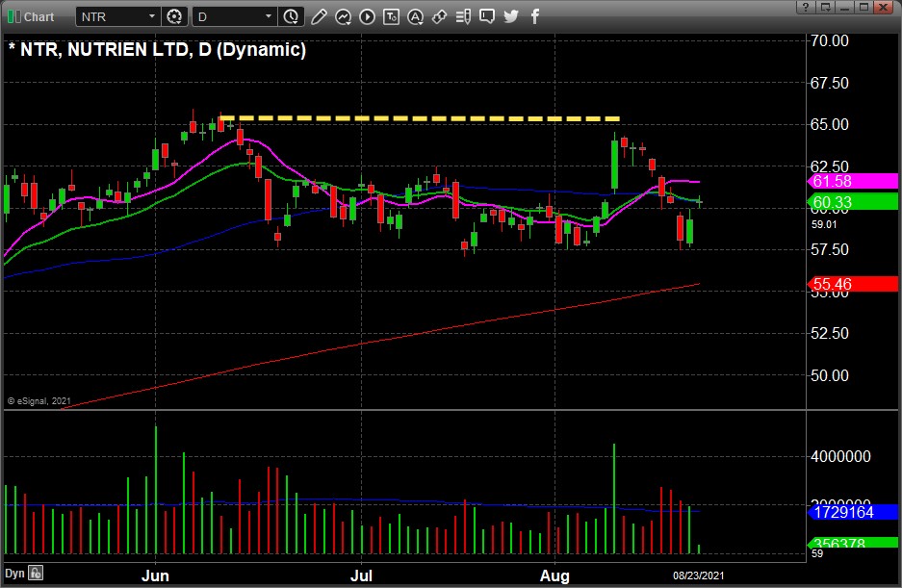The width and height of the screenshot is (902, 588).
Task: Click the 67.50 price axis label
Action: (829, 83)
